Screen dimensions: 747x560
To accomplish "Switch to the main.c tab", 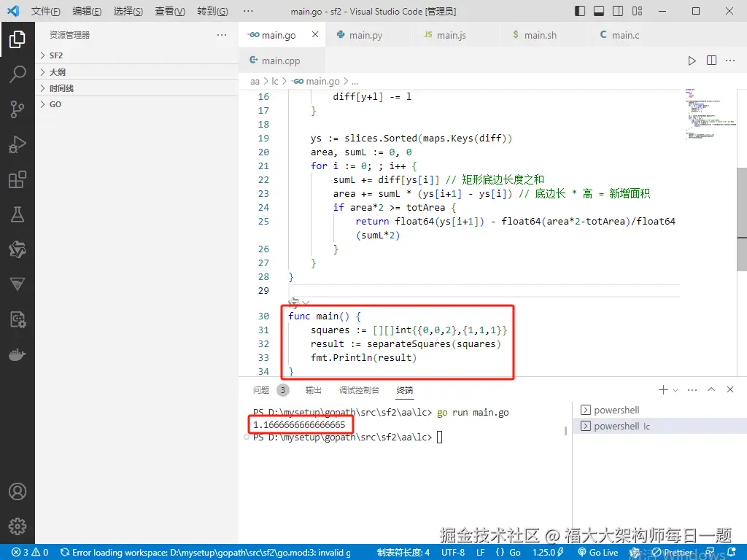I will click(x=625, y=35).
